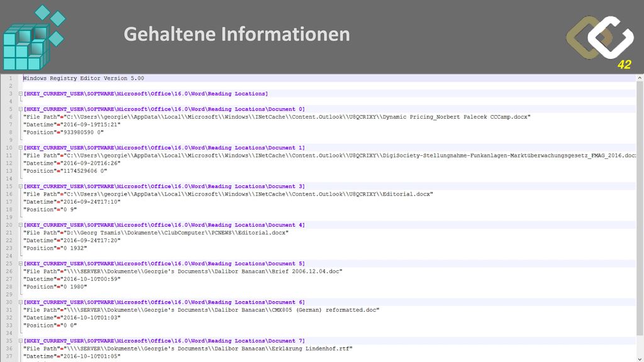This screenshot has width=644, height=362.
Task: Click the U8QCRIXY\\Editorial.docx file path line
Action: click(228, 194)
